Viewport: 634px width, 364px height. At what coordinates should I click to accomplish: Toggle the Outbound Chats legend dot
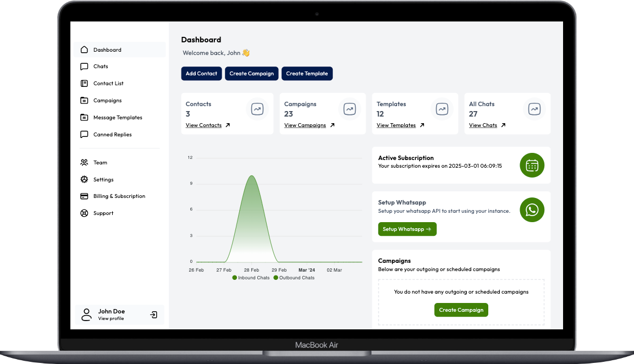point(275,278)
